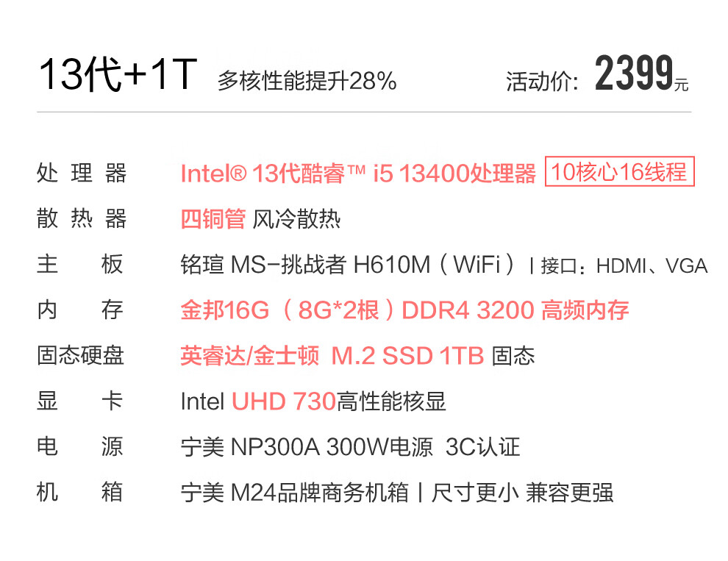Click the 活动价 label
Screen dimensions: 728x561
pyautogui.click(x=542, y=82)
